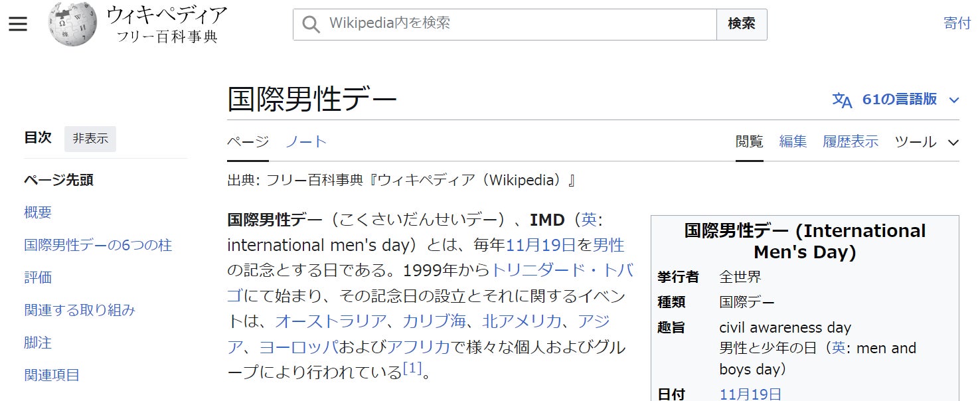
Task: Jump to 概要 section in contents
Action: point(38,212)
